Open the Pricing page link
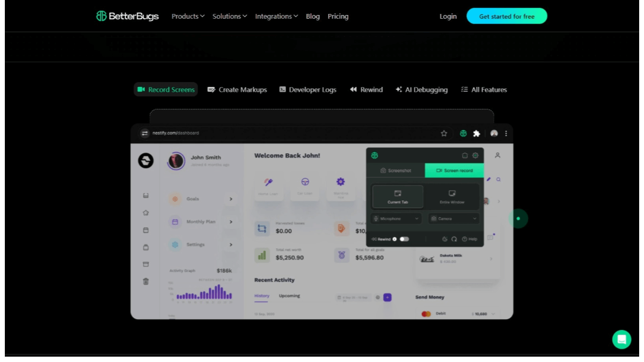 [338, 16]
